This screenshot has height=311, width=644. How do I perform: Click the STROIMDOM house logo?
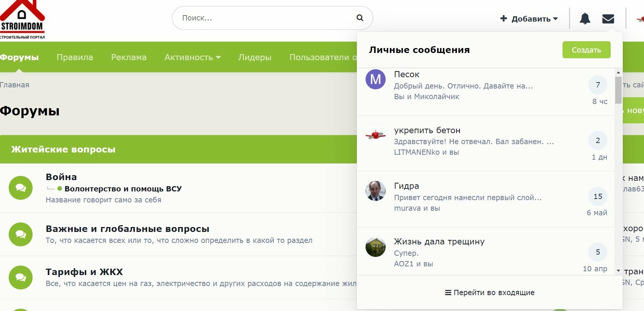(x=22, y=20)
